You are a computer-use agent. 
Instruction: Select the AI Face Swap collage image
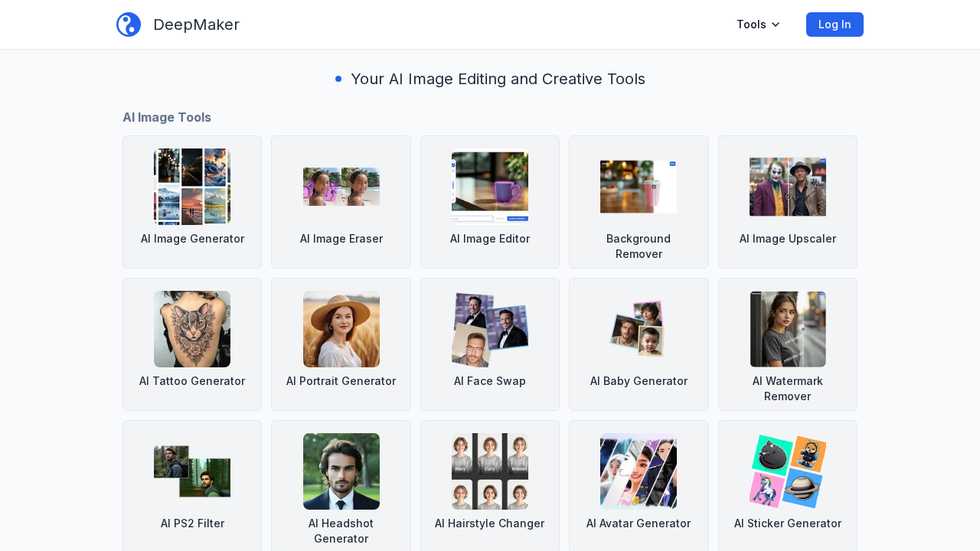490,329
